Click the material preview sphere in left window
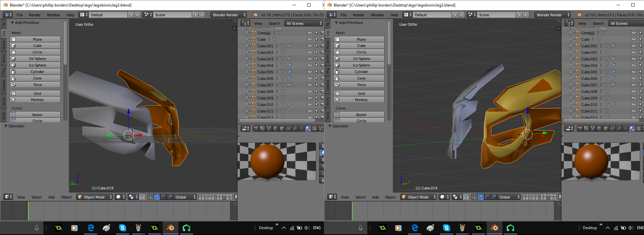Image resolution: width=644 pixels, height=235 pixels. click(267, 161)
